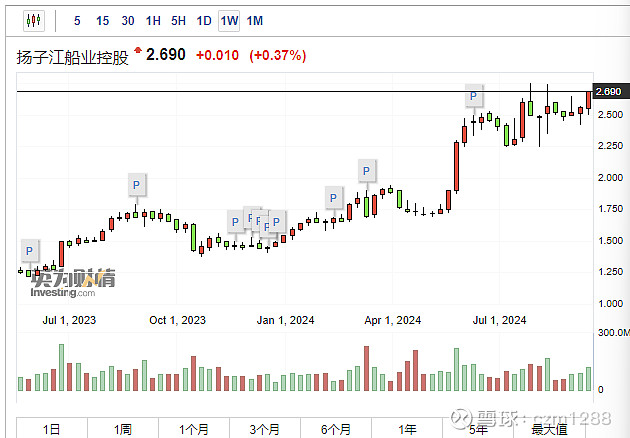Select the 5-minute interval
The image size is (630, 438).
click(77, 20)
